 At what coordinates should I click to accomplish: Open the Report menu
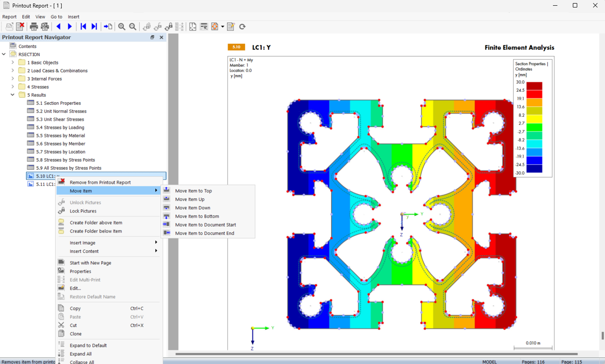tap(9, 17)
